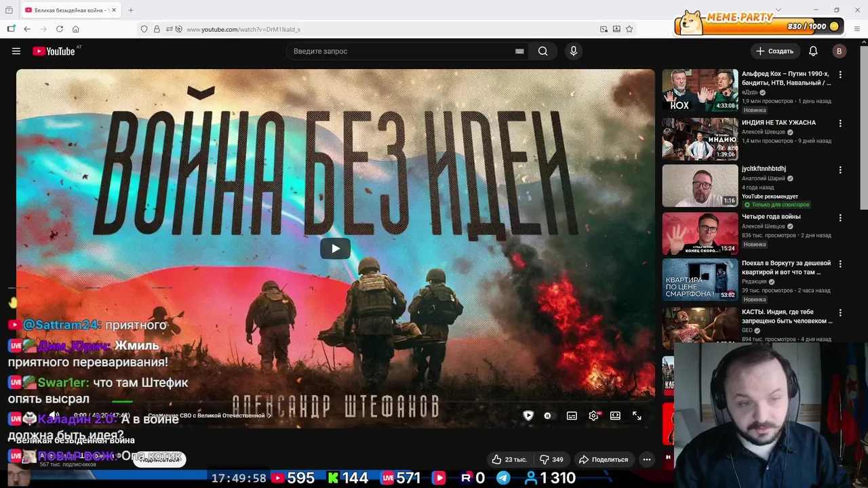Open the player settings gear

click(x=593, y=415)
